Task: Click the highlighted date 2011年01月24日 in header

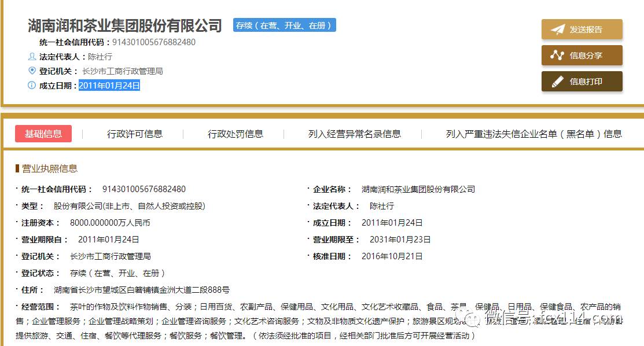Action: pyautogui.click(x=109, y=86)
